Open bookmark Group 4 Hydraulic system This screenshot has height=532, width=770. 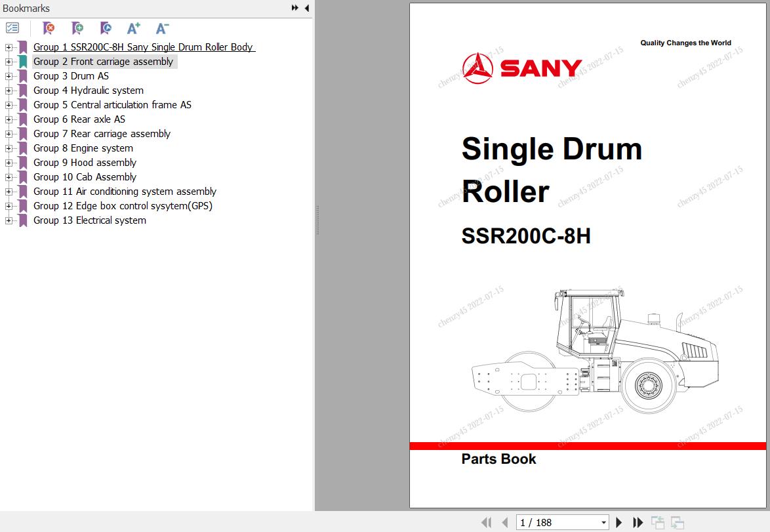[89, 91]
